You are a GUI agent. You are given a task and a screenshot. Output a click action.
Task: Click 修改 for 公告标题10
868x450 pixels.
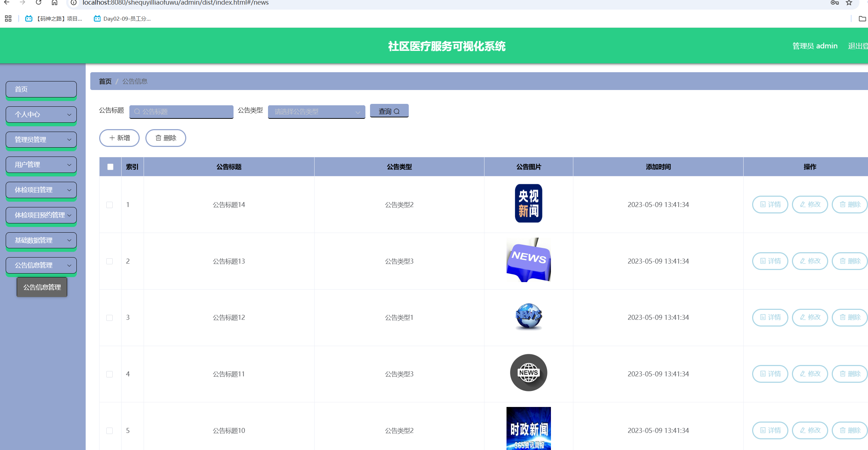pos(810,430)
